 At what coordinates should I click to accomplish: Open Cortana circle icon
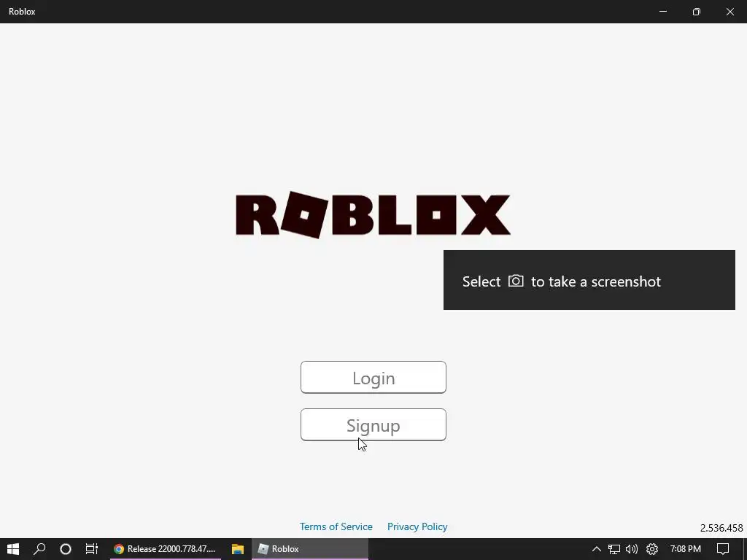[x=65, y=549]
